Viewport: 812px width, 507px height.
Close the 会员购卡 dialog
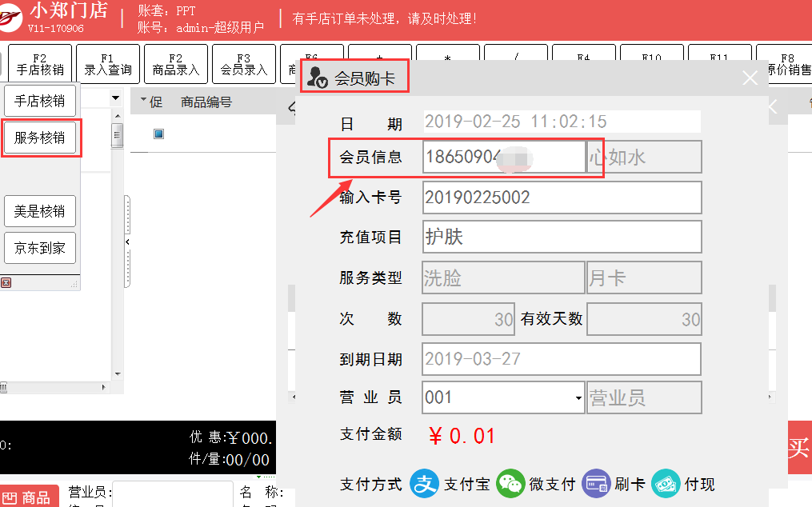pos(750,78)
